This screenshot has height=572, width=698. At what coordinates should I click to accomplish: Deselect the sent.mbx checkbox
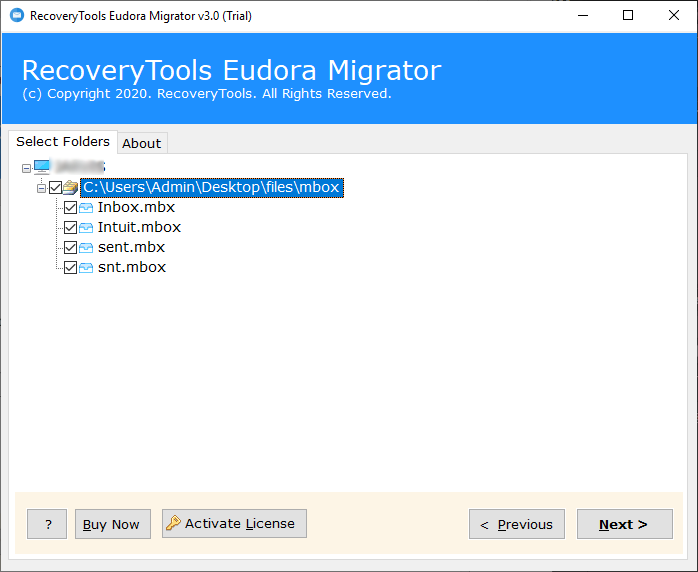(70, 247)
